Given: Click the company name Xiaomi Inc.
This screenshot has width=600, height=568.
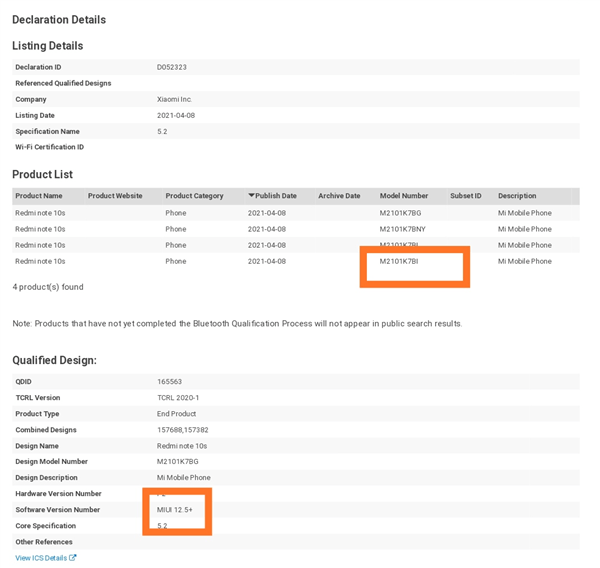Looking at the screenshot, I should tap(175, 99).
